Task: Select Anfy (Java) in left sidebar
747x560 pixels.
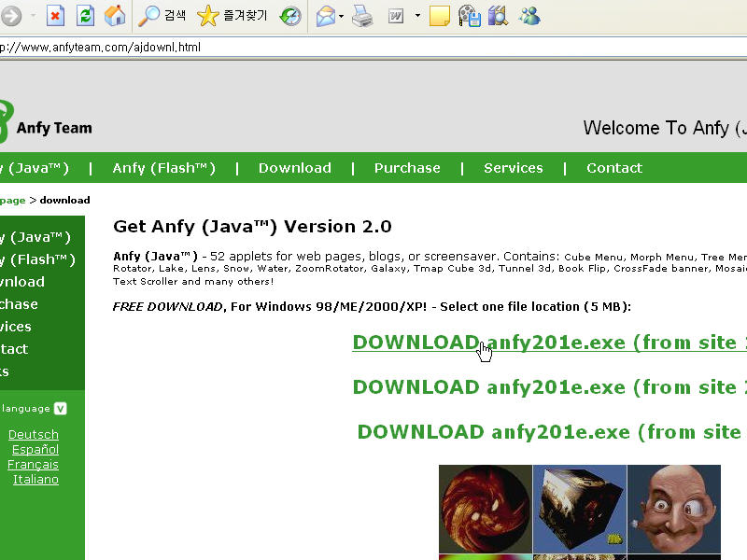Action: [x=35, y=237]
